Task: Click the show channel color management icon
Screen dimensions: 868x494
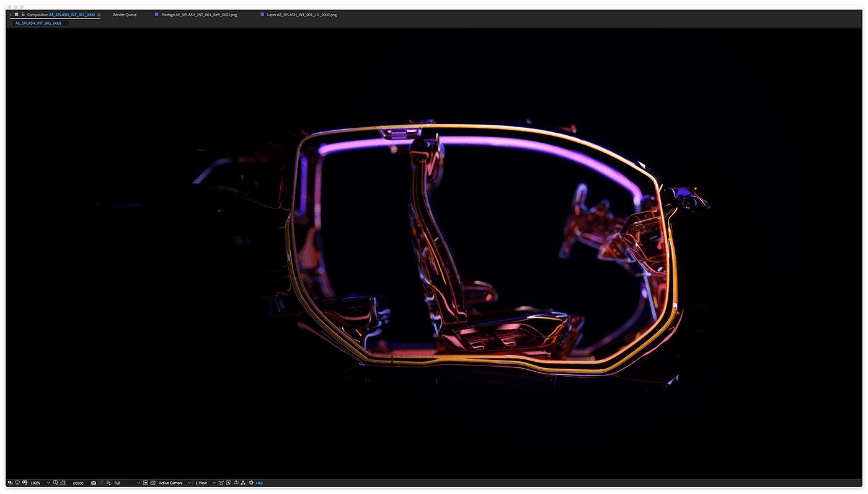Action: coord(108,483)
